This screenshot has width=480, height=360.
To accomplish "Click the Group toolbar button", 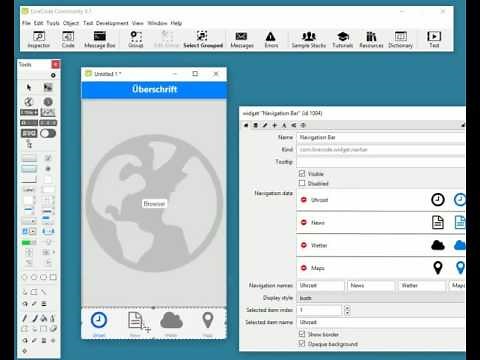I will pyautogui.click(x=136, y=39).
